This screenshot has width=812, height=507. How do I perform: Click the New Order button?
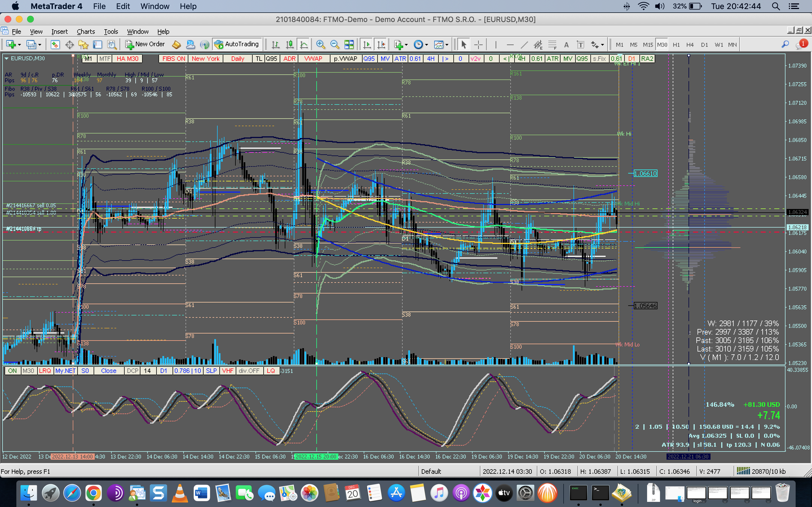(x=145, y=44)
